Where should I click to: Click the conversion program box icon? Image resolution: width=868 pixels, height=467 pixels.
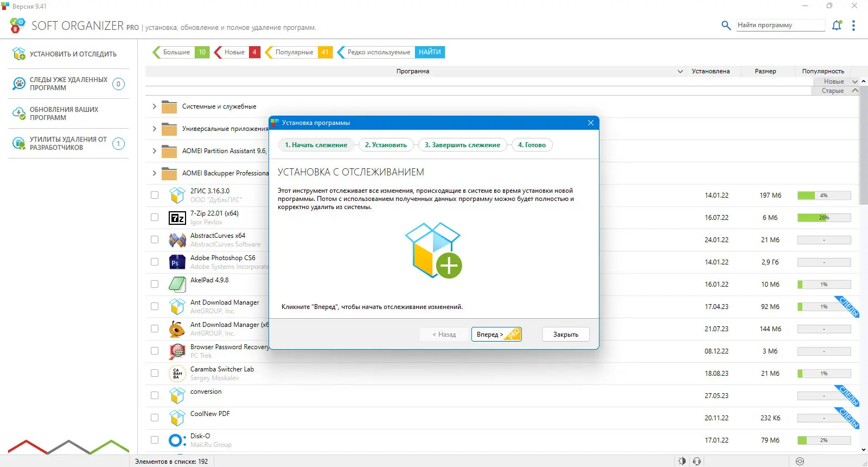tap(177, 396)
